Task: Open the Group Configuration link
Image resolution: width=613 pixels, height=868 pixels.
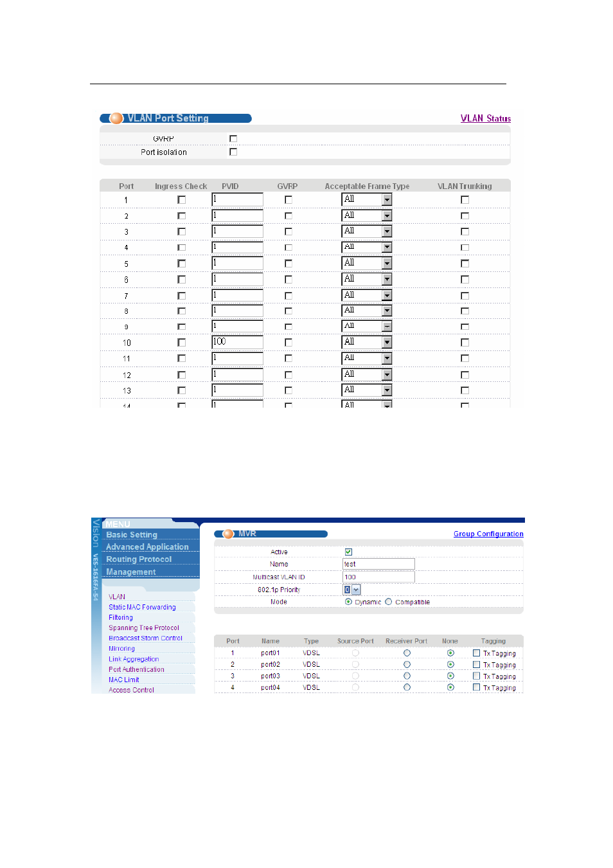Action: click(488, 534)
